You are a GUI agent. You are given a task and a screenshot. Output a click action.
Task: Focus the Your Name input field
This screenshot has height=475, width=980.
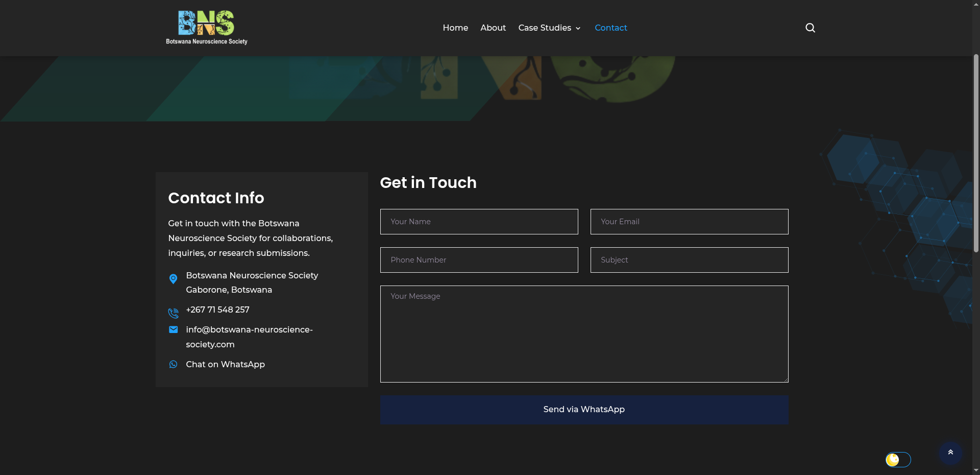[479, 222]
